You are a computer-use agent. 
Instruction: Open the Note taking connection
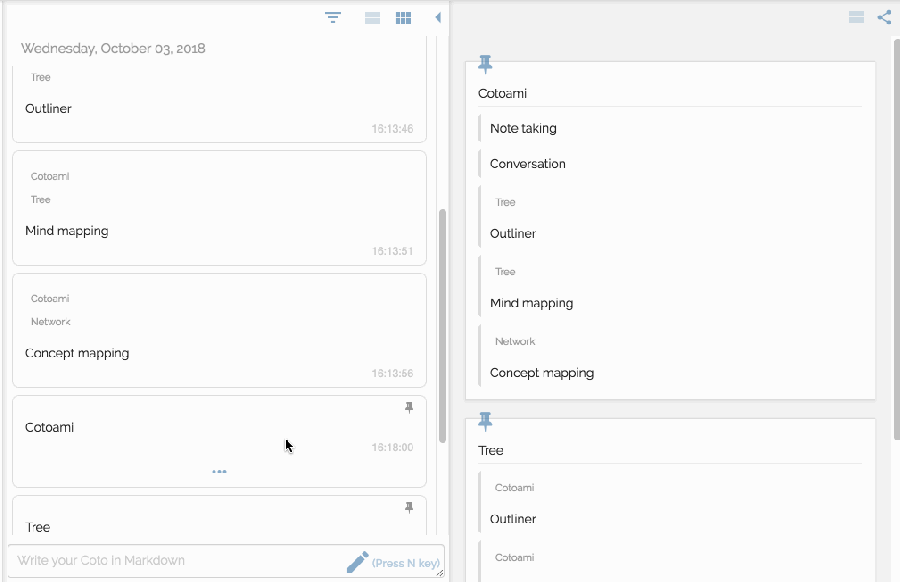tap(523, 129)
